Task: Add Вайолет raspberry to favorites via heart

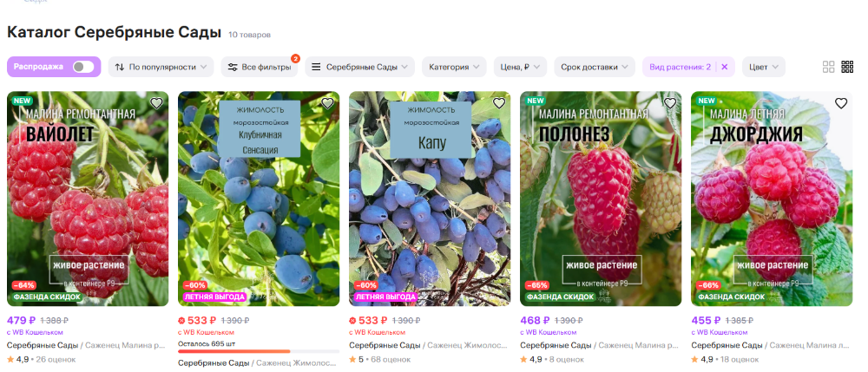Action: (x=156, y=103)
